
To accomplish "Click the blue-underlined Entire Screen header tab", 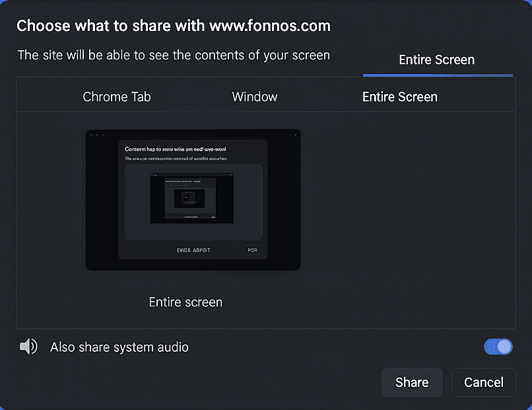I will [x=437, y=59].
